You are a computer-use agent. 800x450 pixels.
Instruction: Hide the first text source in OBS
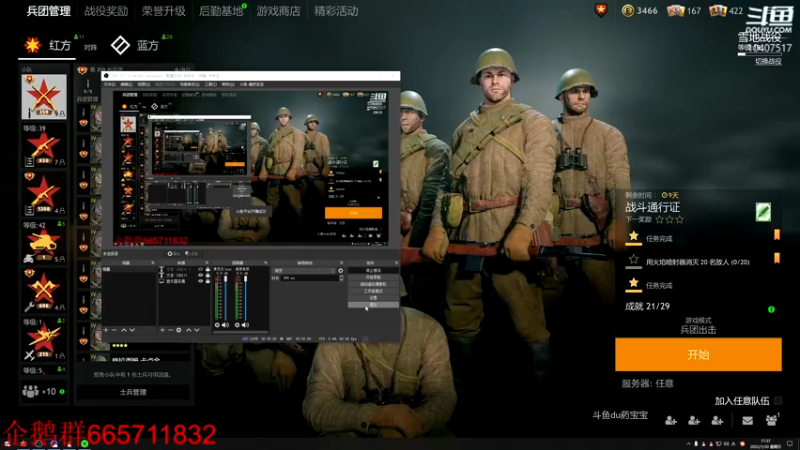201,269
